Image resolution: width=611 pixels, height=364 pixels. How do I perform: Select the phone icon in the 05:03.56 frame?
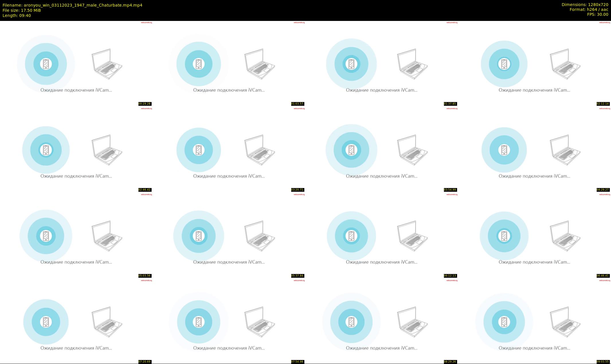pyautogui.click(x=46, y=236)
